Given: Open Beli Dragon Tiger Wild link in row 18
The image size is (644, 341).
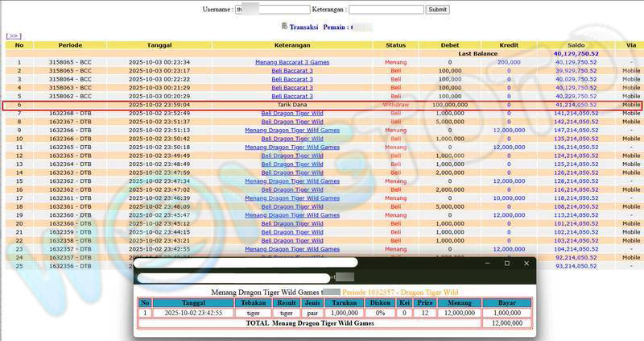Looking at the screenshot, I should [292, 206].
